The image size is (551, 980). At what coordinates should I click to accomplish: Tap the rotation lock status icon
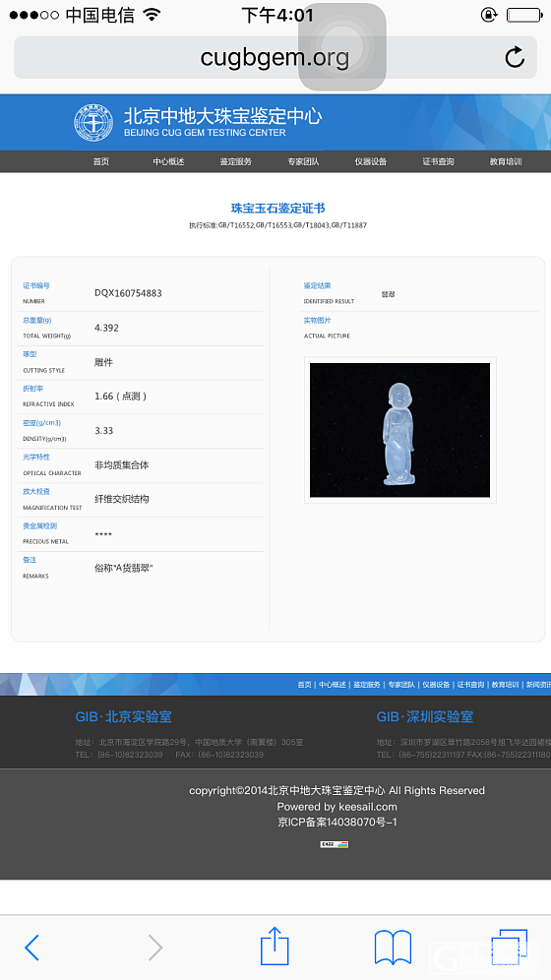[489, 15]
